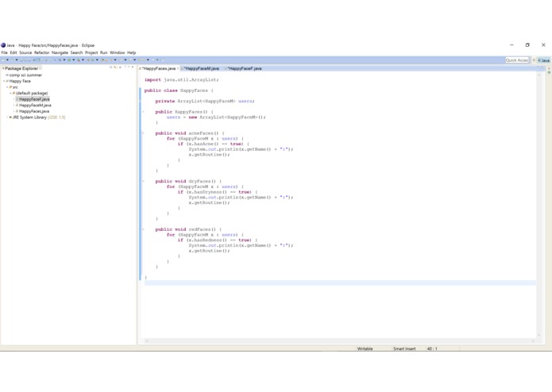Expand the HappyFaceM.java tree node
Screen dimensions: 552x392
(x=14, y=105)
